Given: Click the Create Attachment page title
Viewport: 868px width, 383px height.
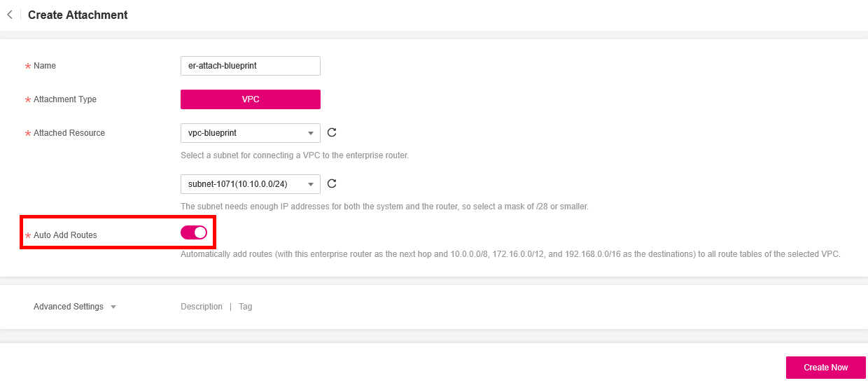Looking at the screenshot, I should pyautogui.click(x=78, y=15).
